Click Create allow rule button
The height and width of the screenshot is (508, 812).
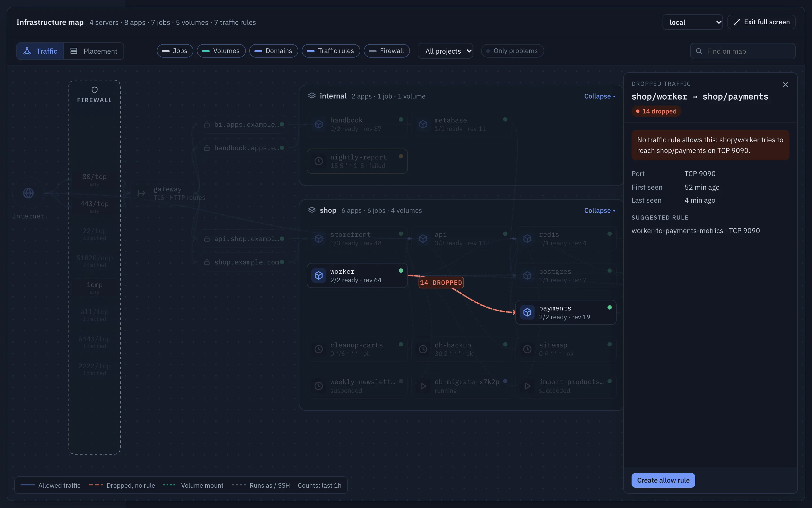(x=663, y=480)
